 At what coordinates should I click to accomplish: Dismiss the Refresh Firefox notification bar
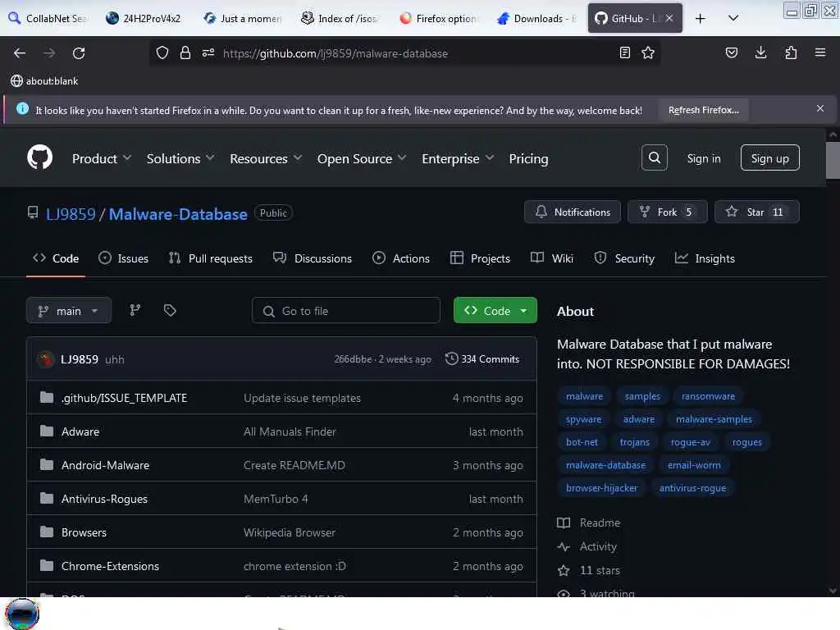819,108
